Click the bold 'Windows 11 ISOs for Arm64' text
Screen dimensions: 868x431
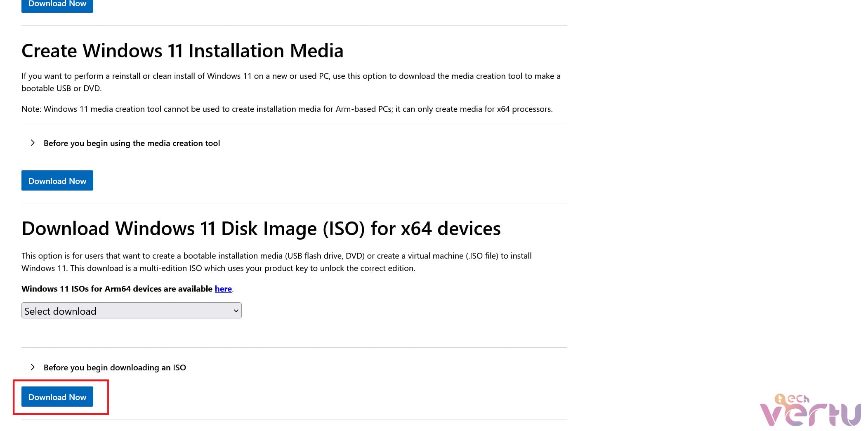[x=117, y=289]
